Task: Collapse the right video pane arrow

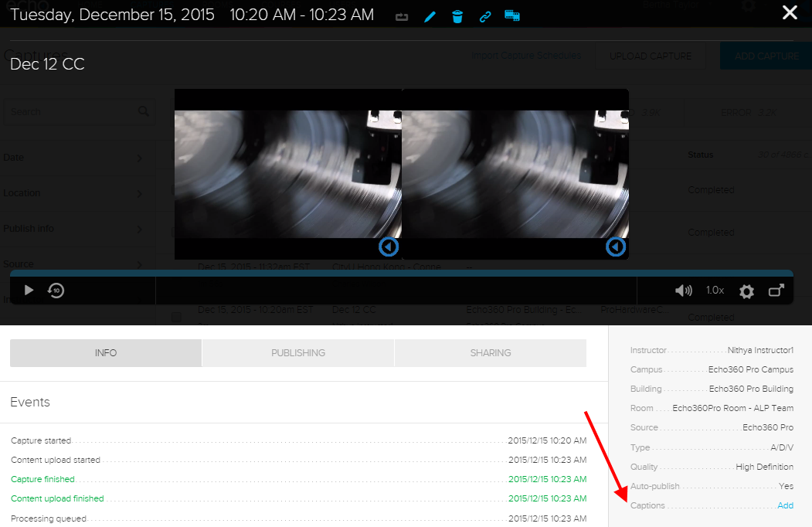Action: click(616, 246)
